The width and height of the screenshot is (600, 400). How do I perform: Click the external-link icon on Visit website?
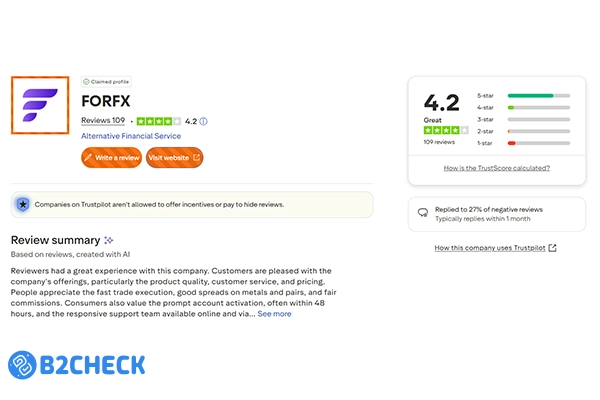(x=196, y=158)
